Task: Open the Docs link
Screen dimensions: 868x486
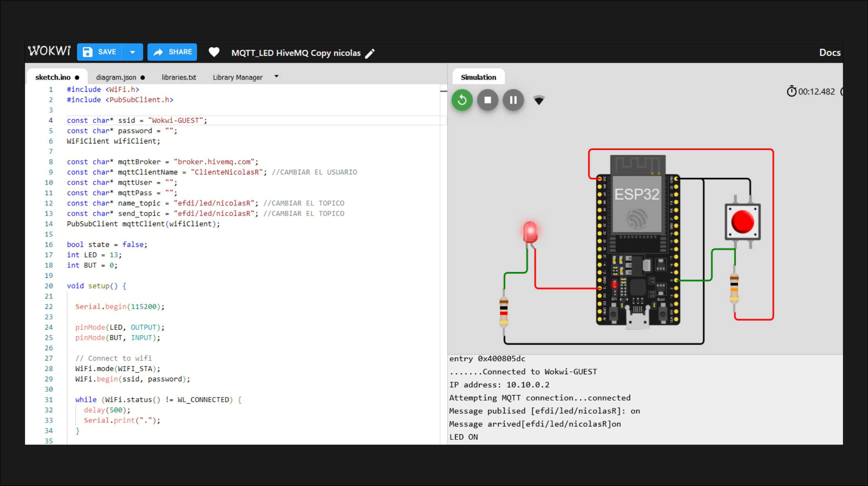Action: click(x=830, y=53)
